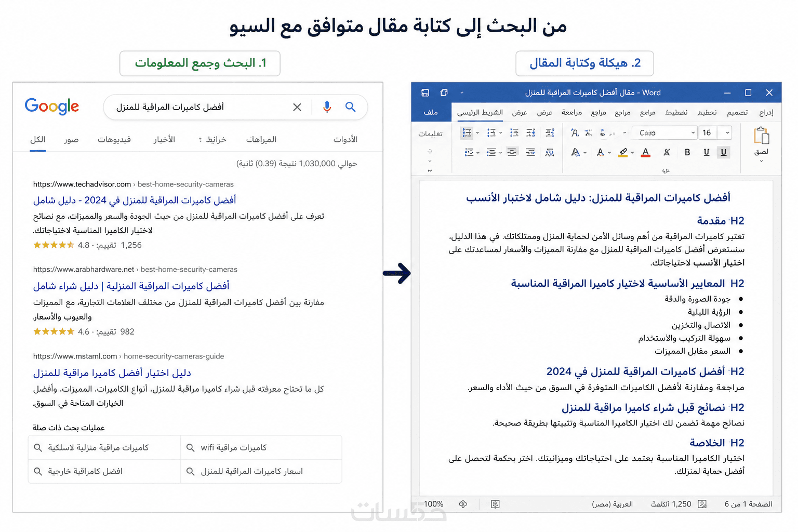
Task: Open the techadvisor result titled أفضل كاميرات المراقبة للمنزل في 2024
Action: pos(135,201)
